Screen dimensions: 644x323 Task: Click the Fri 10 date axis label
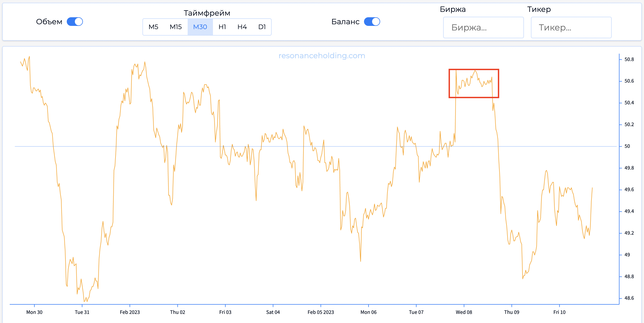(x=559, y=312)
